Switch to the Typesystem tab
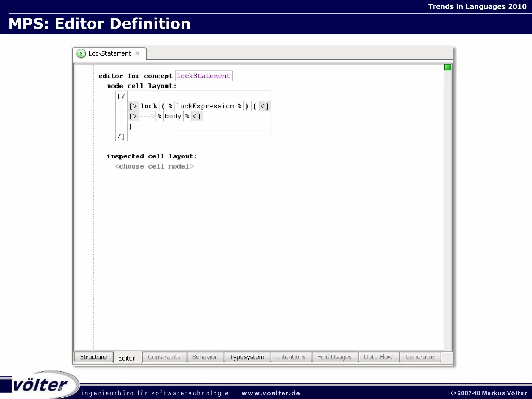Screen dimensions: 532x399 pos(247,357)
